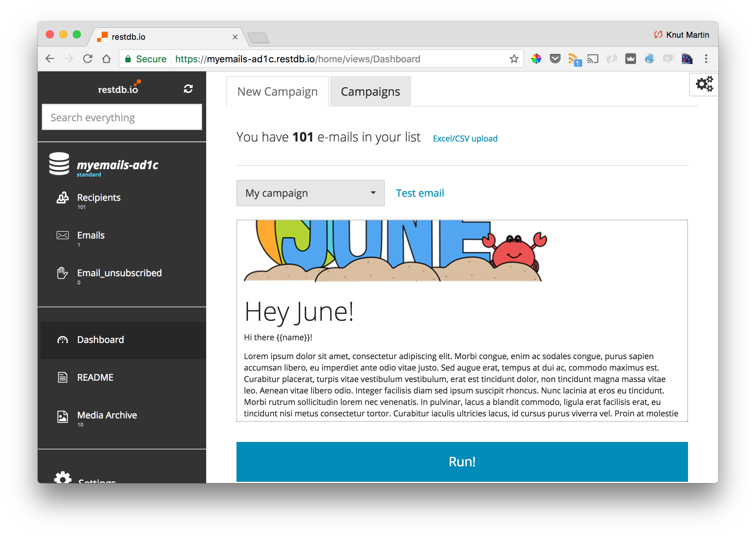This screenshot has height=537, width=756.
Task: Click the colorful wheel extension icon
Action: (x=536, y=59)
